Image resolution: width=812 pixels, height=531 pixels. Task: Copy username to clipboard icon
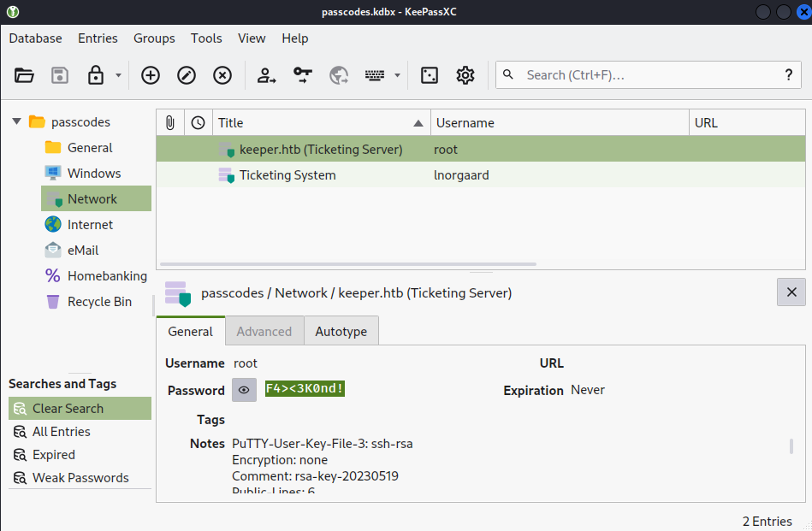coord(266,75)
